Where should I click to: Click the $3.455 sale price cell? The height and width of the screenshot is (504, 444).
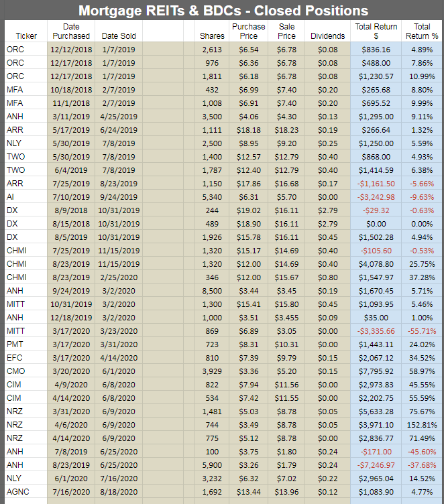coord(286,318)
